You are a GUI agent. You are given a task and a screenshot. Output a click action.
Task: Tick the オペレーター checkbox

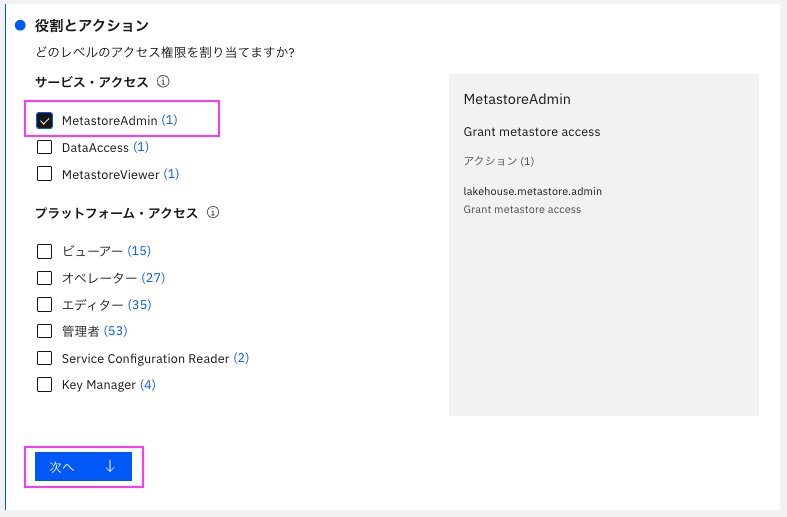tap(45, 278)
